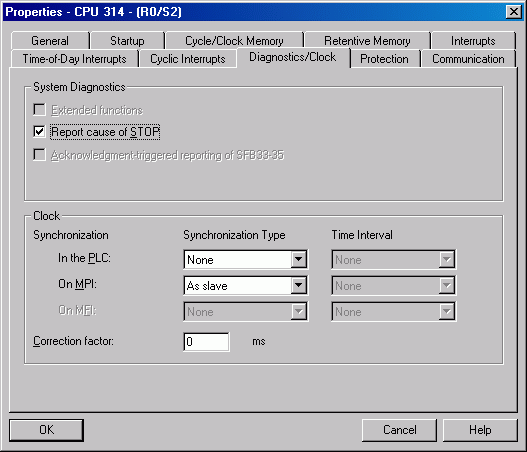Switch to Cyclic Interrupts tab
The image size is (527, 452).
point(188,59)
